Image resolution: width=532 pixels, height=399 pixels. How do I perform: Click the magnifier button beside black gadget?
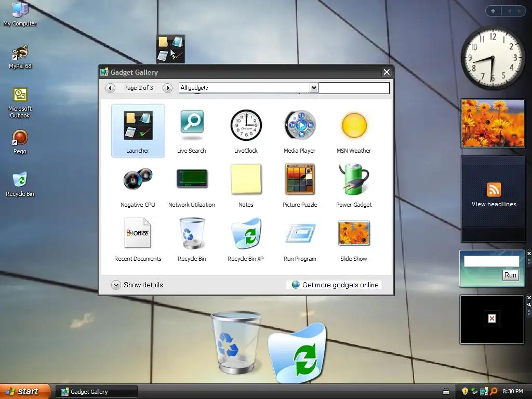point(529,304)
